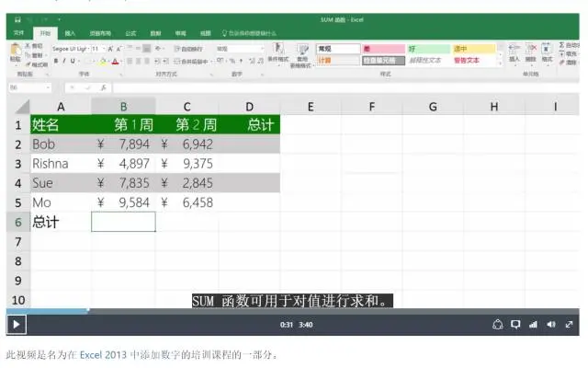Image resolution: width=588 pixels, height=368 pixels.
Task: Click the 总计 header cell in column D
Action: tap(249, 124)
